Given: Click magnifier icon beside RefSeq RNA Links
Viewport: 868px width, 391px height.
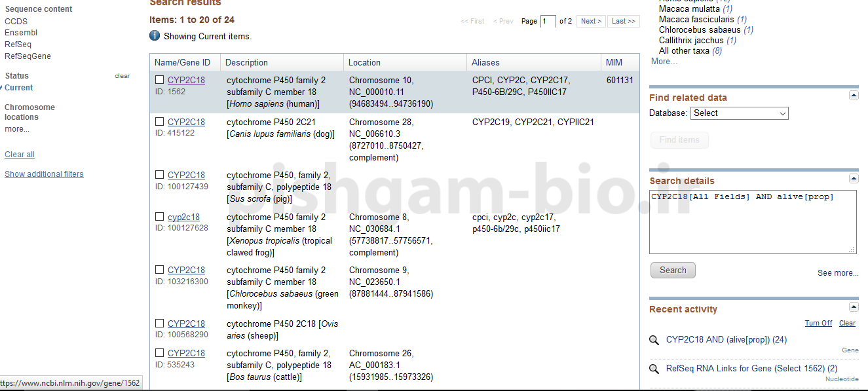Looking at the screenshot, I should [x=654, y=369].
